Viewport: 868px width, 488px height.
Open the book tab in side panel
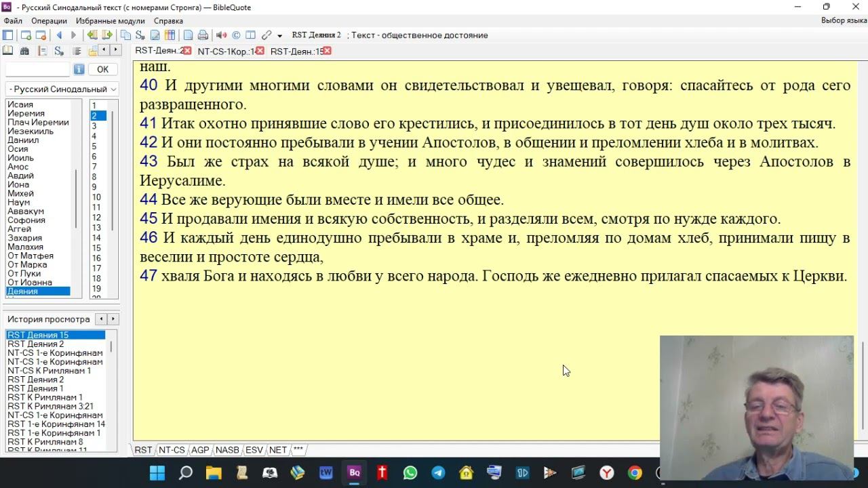pos(7,51)
